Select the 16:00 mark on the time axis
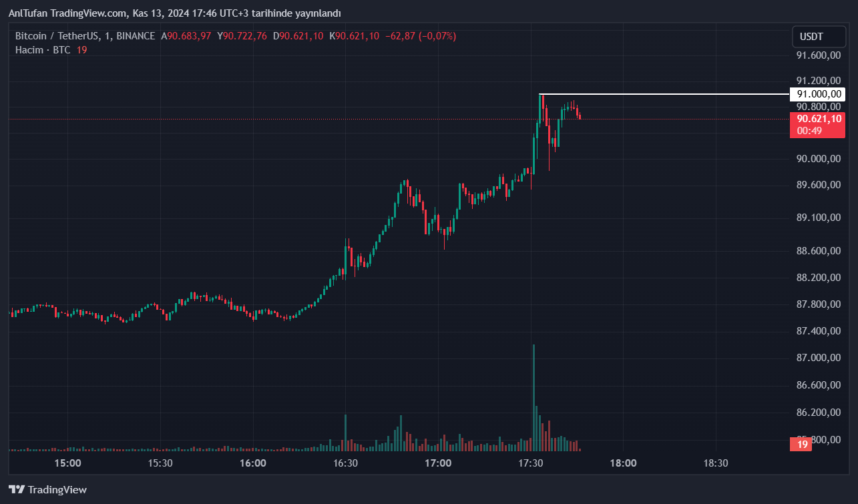 [252, 463]
